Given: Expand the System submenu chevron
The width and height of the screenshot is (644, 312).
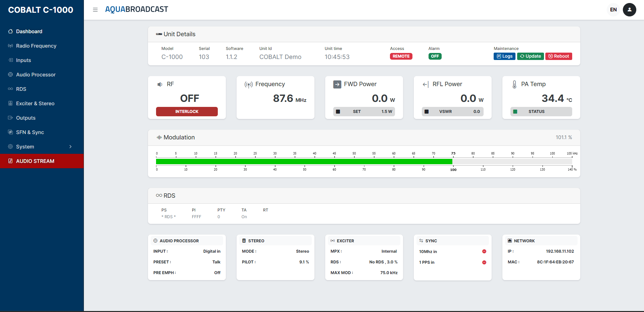Looking at the screenshot, I should 70,147.
